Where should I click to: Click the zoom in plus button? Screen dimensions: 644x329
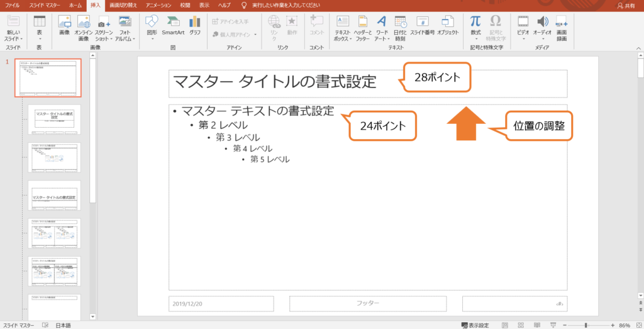pos(613,325)
